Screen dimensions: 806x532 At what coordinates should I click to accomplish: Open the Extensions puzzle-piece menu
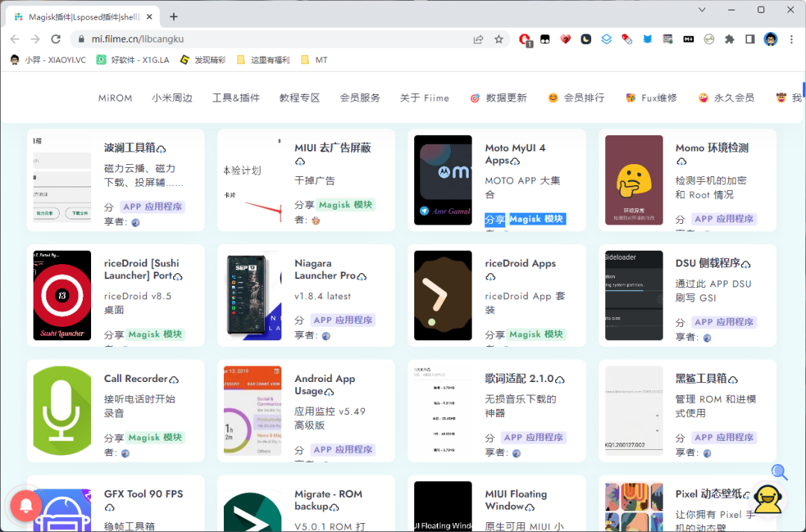(x=729, y=40)
